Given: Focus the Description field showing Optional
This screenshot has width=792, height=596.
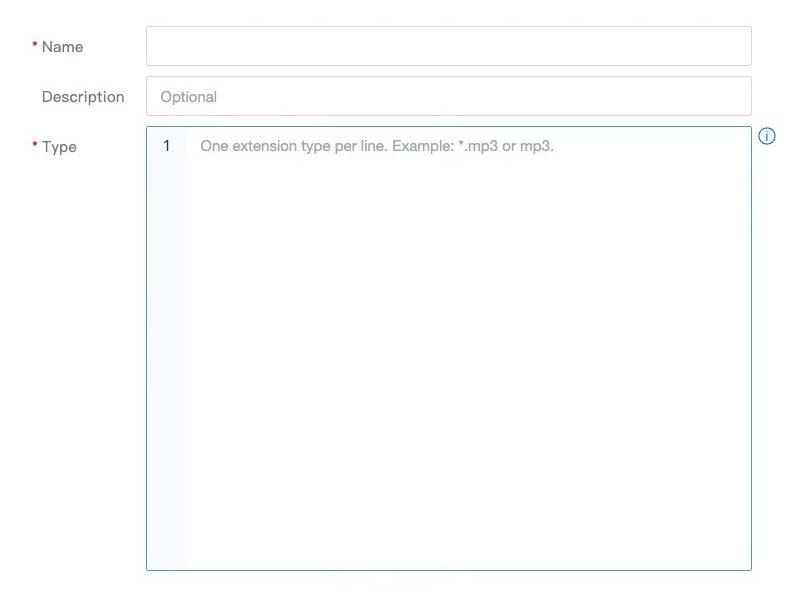Looking at the screenshot, I should tap(449, 96).
